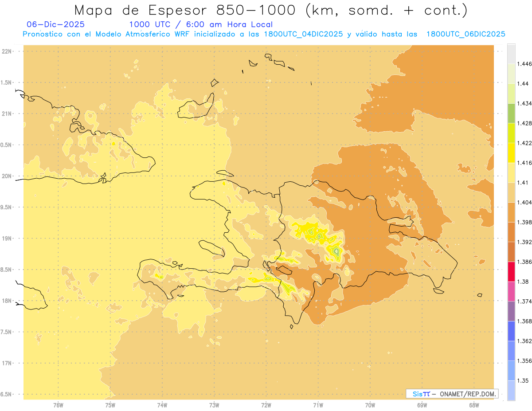This screenshot has height=411, width=532.
Task: Click the '75W' longitude label
Action: click(110, 405)
